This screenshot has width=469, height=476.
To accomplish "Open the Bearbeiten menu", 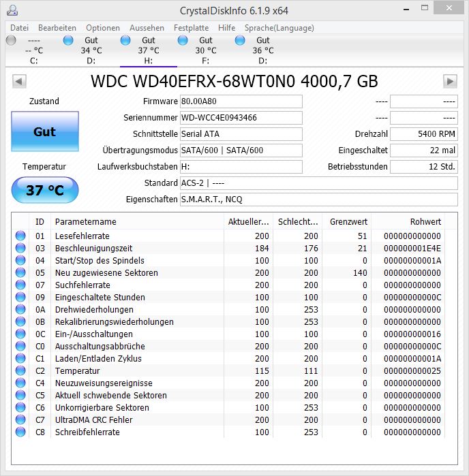I will coord(57,28).
